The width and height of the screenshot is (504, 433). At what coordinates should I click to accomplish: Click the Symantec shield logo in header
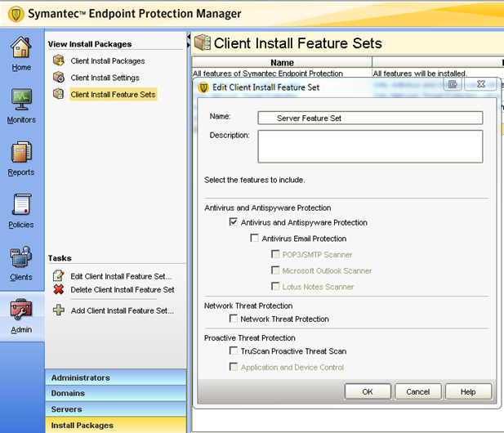pyautogui.click(x=16, y=14)
